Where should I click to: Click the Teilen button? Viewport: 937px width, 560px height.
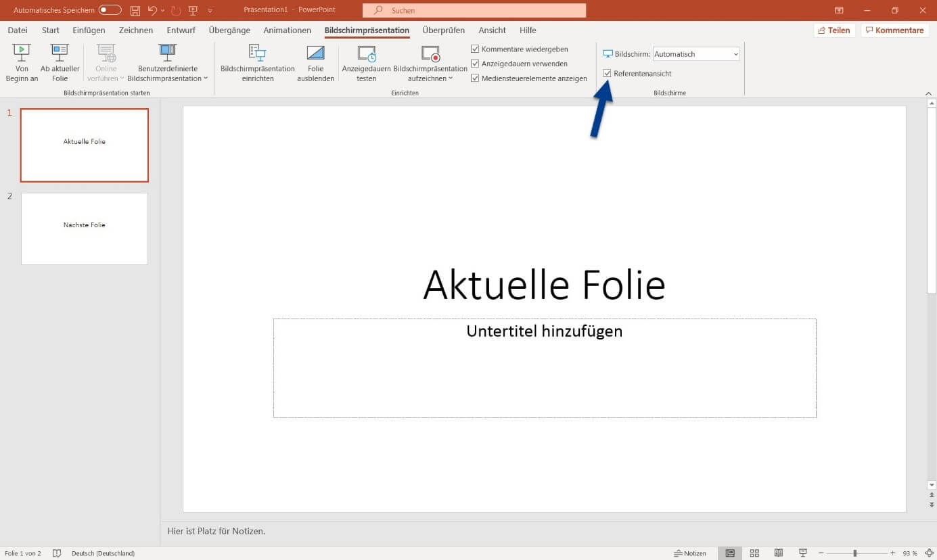tap(835, 30)
